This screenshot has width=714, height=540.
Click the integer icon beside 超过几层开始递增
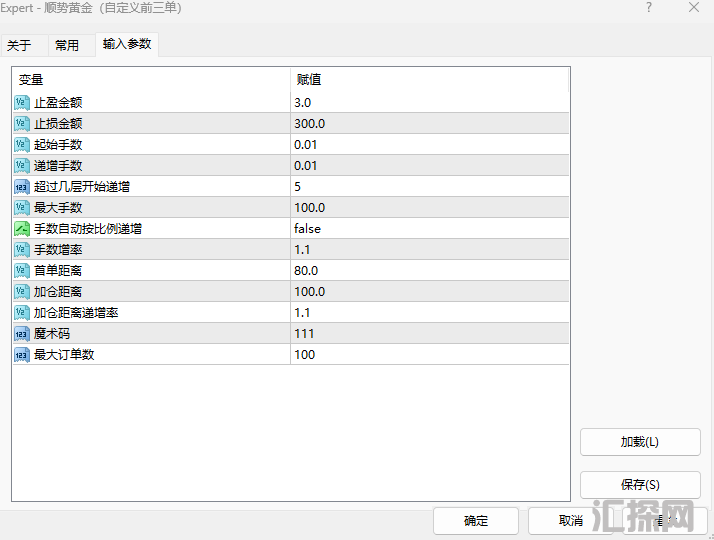pos(22,186)
